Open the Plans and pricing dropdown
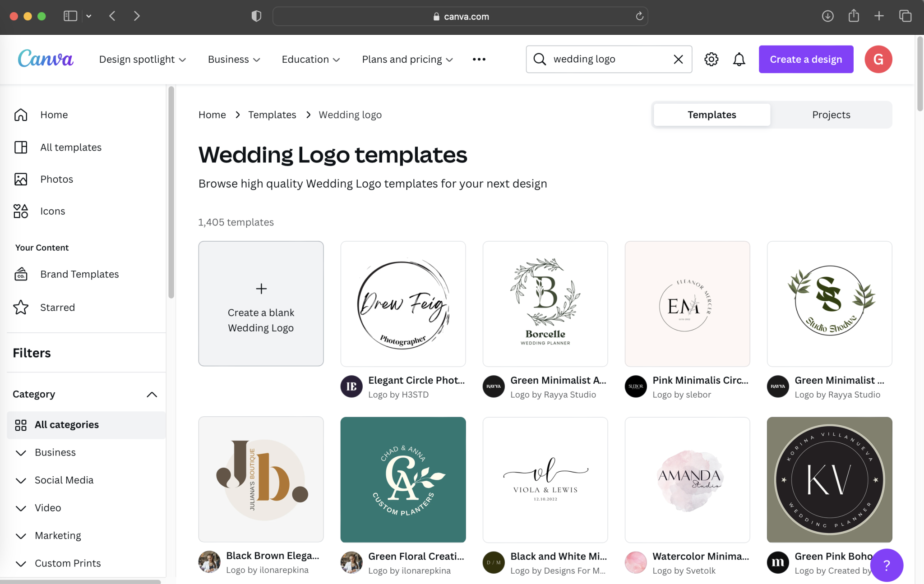 pyautogui.click(x=407, y=59)
